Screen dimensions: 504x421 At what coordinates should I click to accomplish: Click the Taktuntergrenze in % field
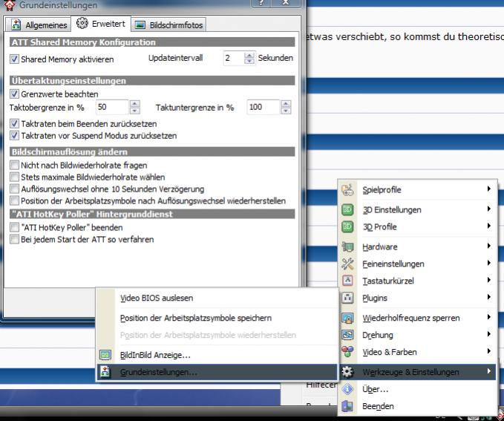264,107
